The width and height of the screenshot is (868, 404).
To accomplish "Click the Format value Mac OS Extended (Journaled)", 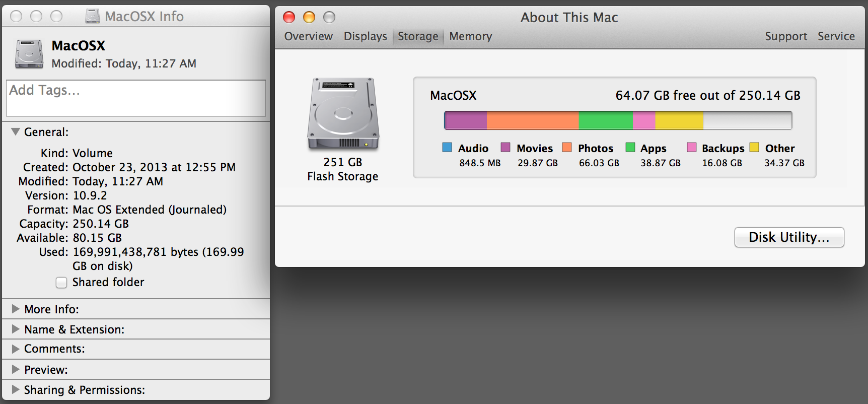I will click(x=150, y=210).
